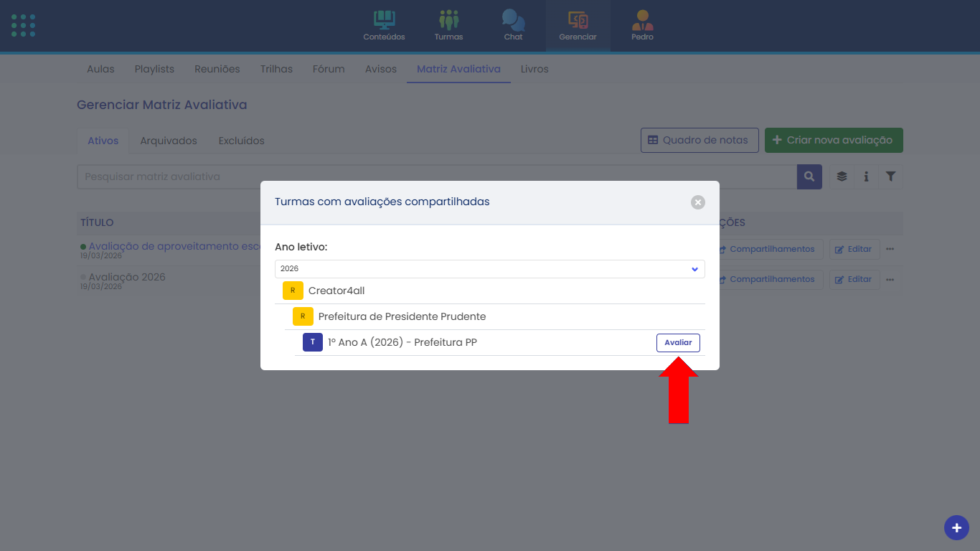Expand the Ano letivo 2026 dropdown
Screen dimensions: 980x551
tap(490, 269)
